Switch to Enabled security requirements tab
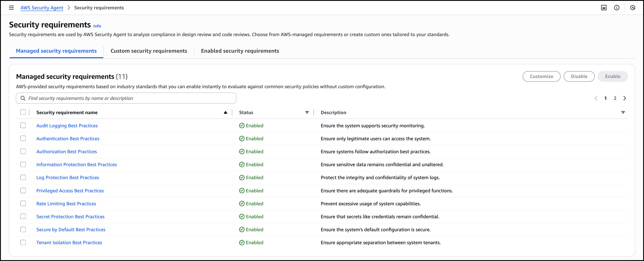 [x=240, y=51]
